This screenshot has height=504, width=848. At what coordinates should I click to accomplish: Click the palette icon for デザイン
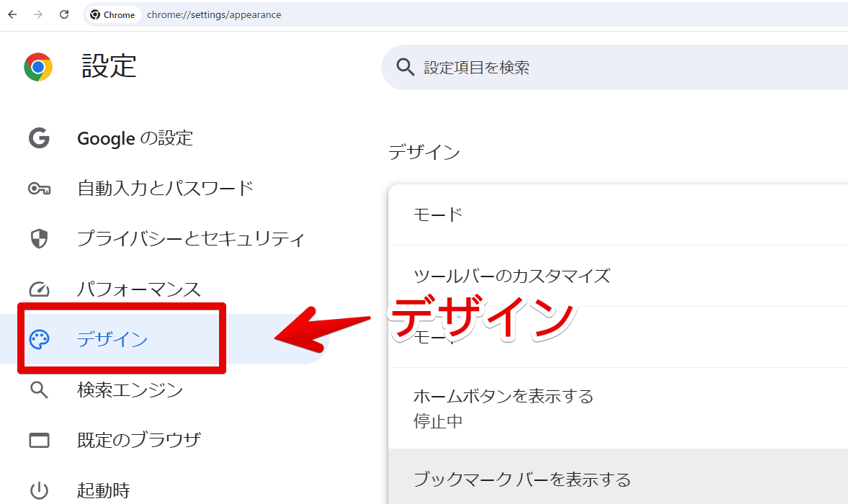click(39, 339)
